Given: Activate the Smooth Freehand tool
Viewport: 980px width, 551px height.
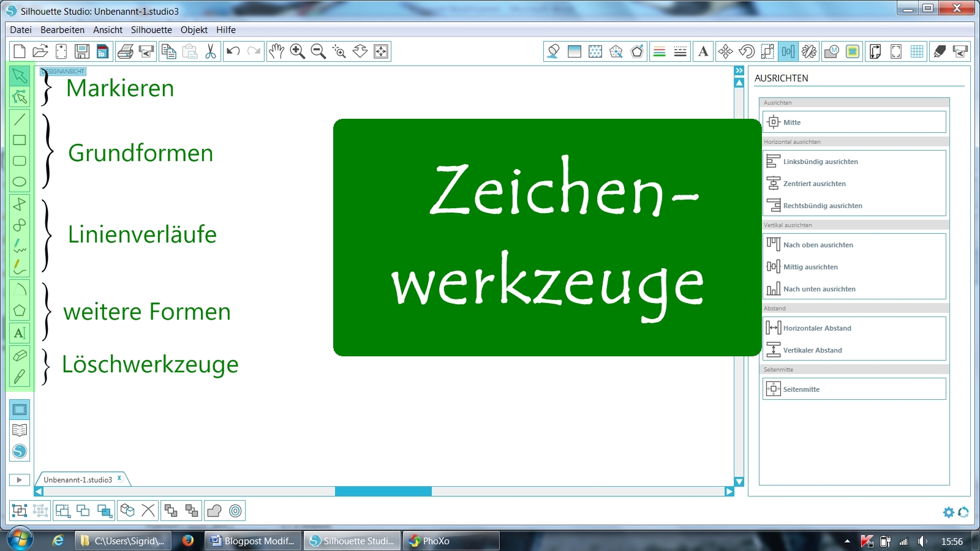Looking at the screenshot, I should pos(20,266).
